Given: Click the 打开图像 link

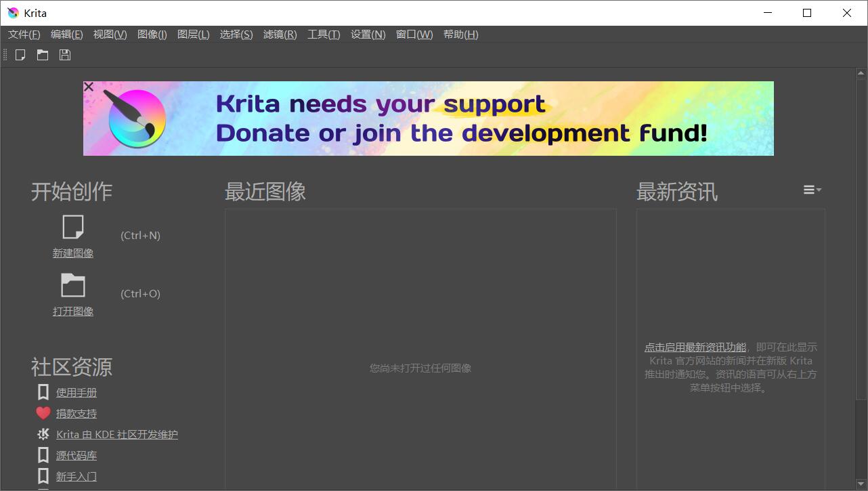Looking at the screenshot, I should pyautogui.click(x=73, y=311).
